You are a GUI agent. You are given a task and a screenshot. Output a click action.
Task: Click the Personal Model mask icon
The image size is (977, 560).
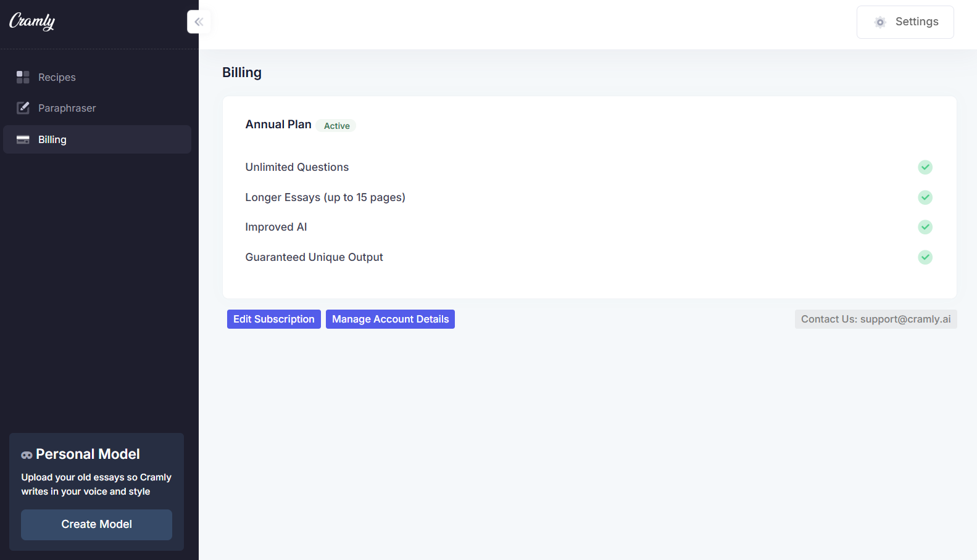(x=27, y=455)
